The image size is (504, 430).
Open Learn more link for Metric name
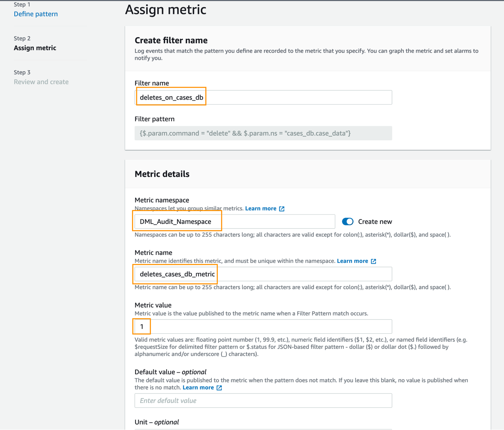[x=352, y=261]
